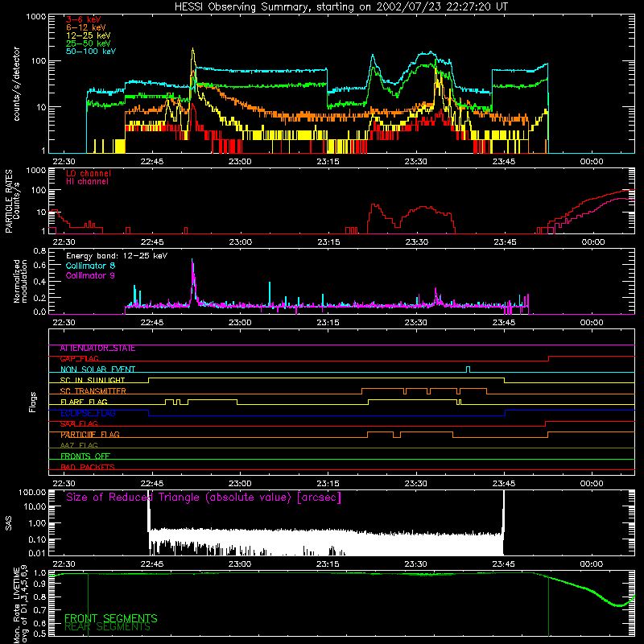
Task: Select the 50-100 keV legend label
Action: (91, 51)
